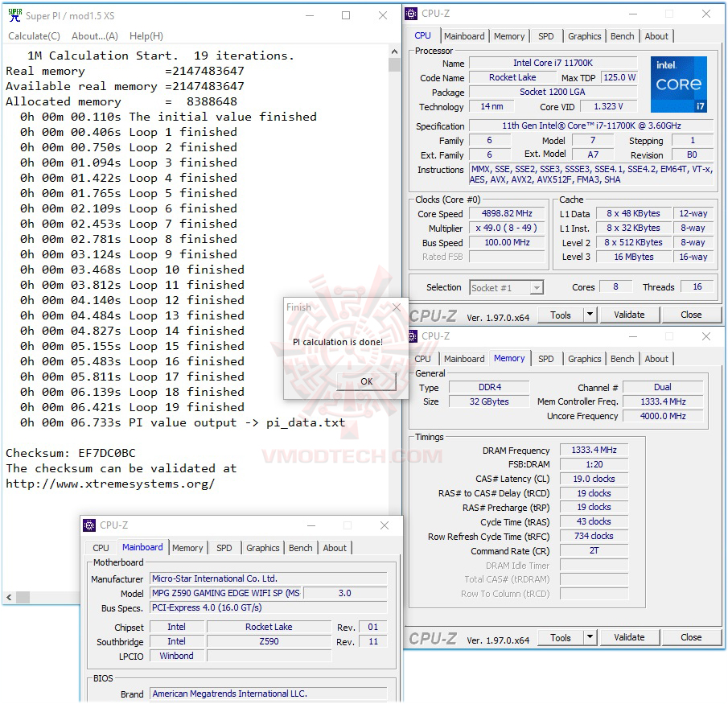Click the Core VID value 1.323 V
The width and height of the screenshot is (728, 704).
pyautogui.click(x=608, y=106)
